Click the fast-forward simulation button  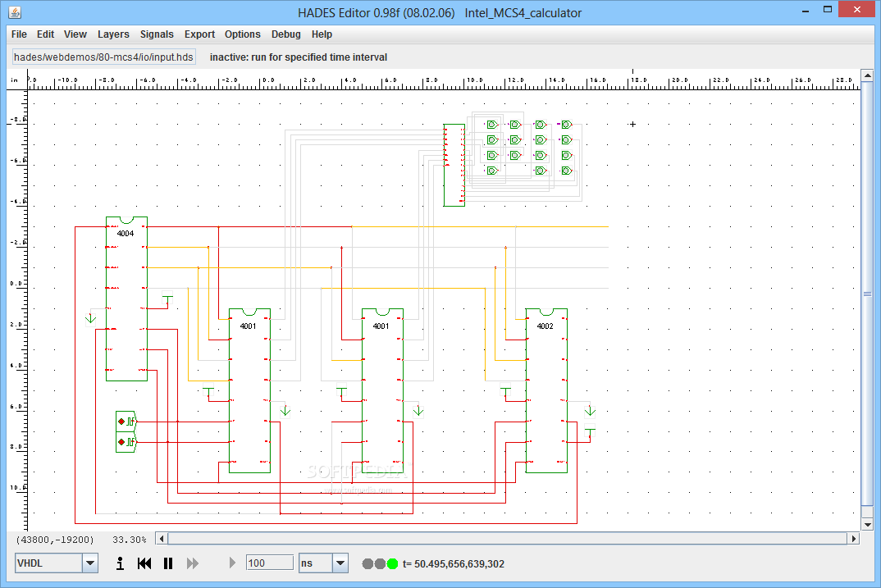[193, 563]
